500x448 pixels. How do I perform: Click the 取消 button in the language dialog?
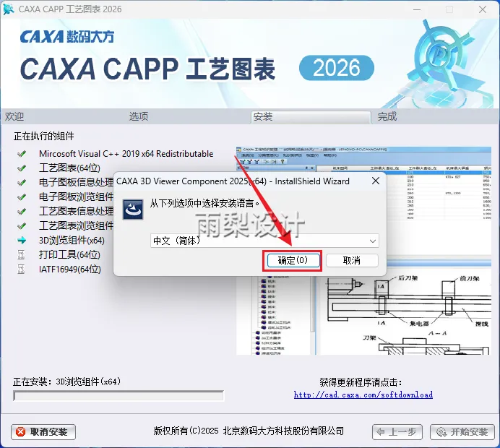[x=352, y=261]
